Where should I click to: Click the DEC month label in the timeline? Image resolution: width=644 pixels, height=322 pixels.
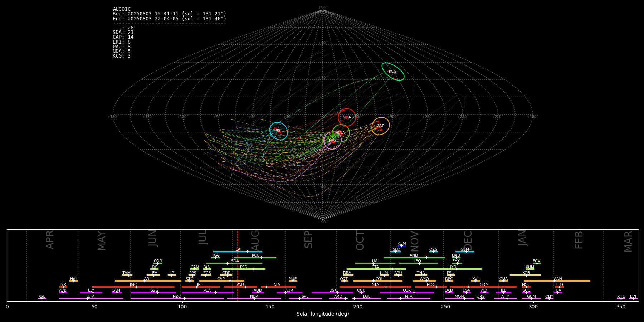pyautogui.click(x=468, y=240)
